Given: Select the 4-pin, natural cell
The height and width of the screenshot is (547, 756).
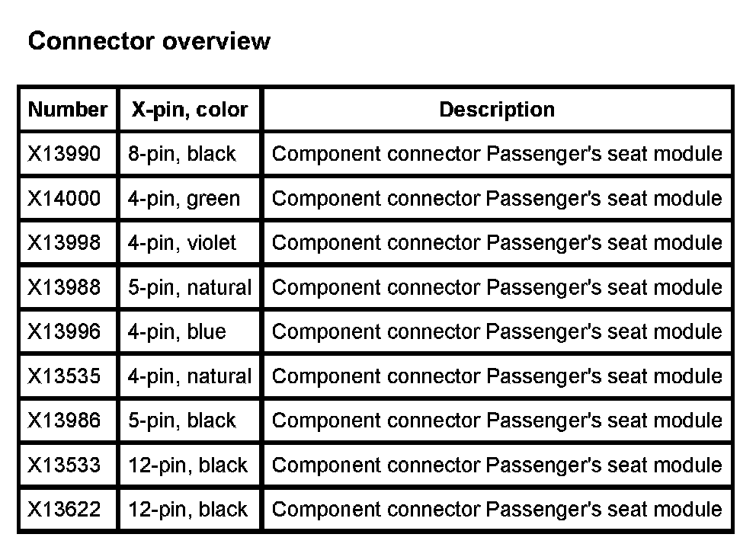Looking at the screenshot, I should click(x=189, y=376).
